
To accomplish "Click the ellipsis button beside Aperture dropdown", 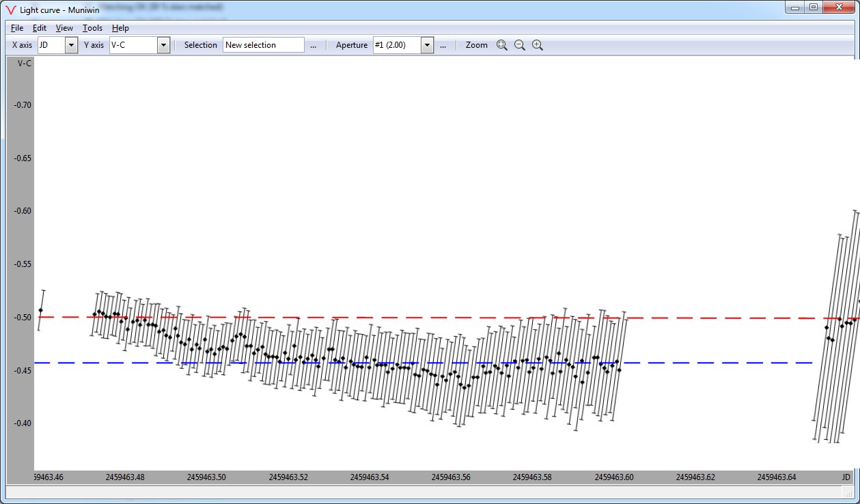I will [443, 45].
